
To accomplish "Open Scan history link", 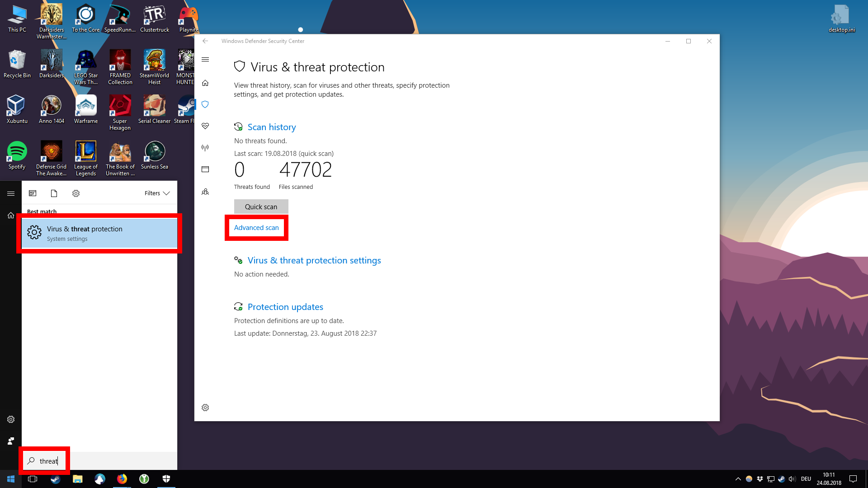I will point(272,127).
